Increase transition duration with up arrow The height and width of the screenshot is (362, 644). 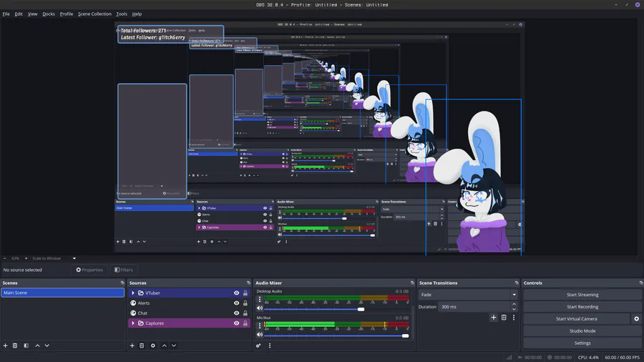[514, 304]
